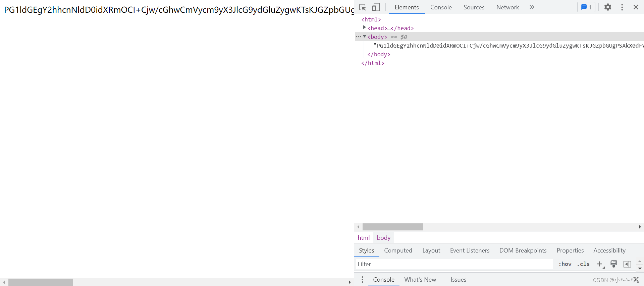Open the Accessibility tab
The height and width of the screenshot is (286, 644).
click(x=609, y=251)
